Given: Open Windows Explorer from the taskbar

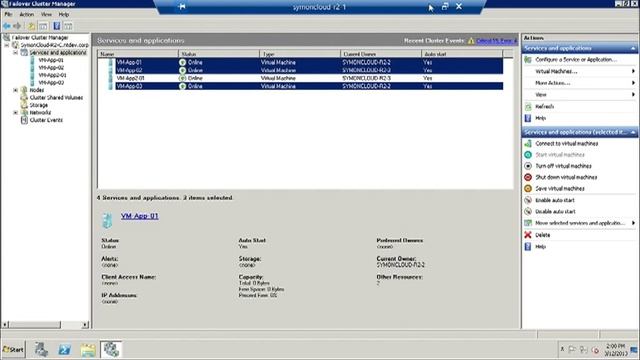Looking at the screenshot, I should (x=88, y=349).
